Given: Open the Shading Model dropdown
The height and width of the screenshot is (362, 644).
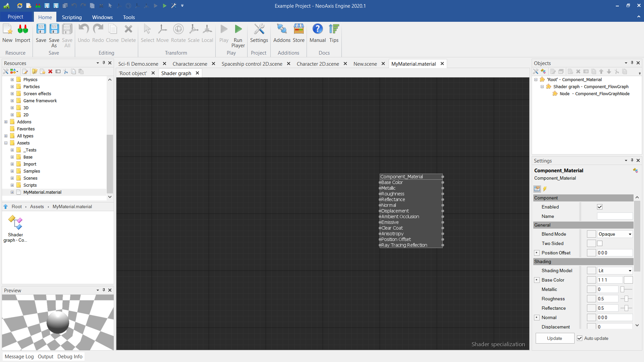Looking at the screenshot, I should pos(614,270).
